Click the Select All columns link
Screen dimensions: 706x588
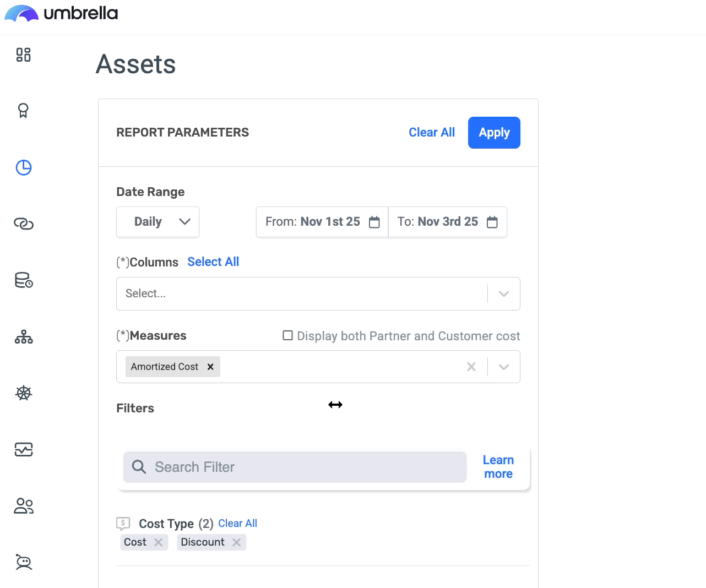click(213, 262)
